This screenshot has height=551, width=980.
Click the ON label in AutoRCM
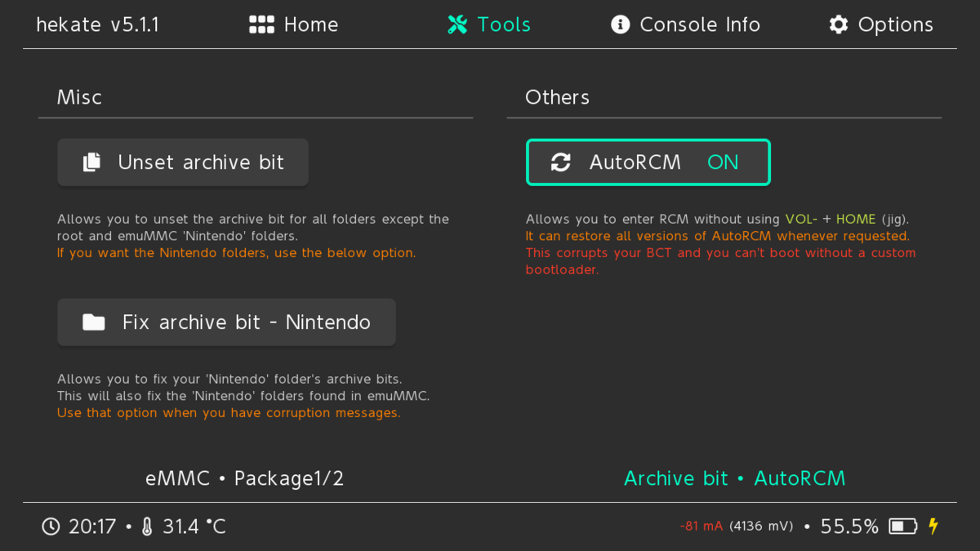pos(723,162)
